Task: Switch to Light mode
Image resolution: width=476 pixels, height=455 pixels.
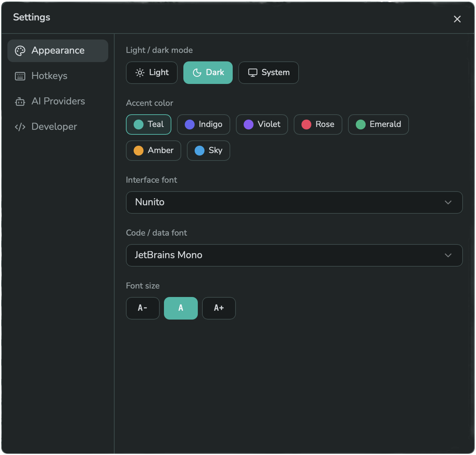Action: (x=152, y=73)
